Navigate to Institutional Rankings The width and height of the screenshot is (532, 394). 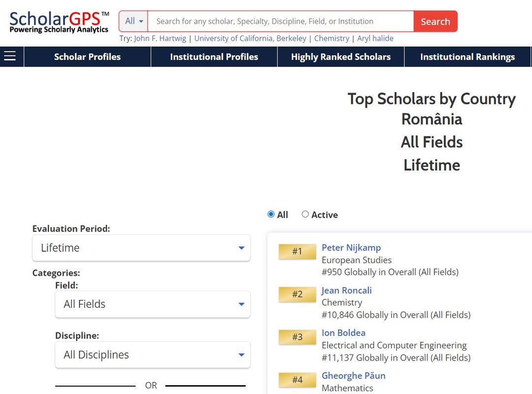(467, 57)
